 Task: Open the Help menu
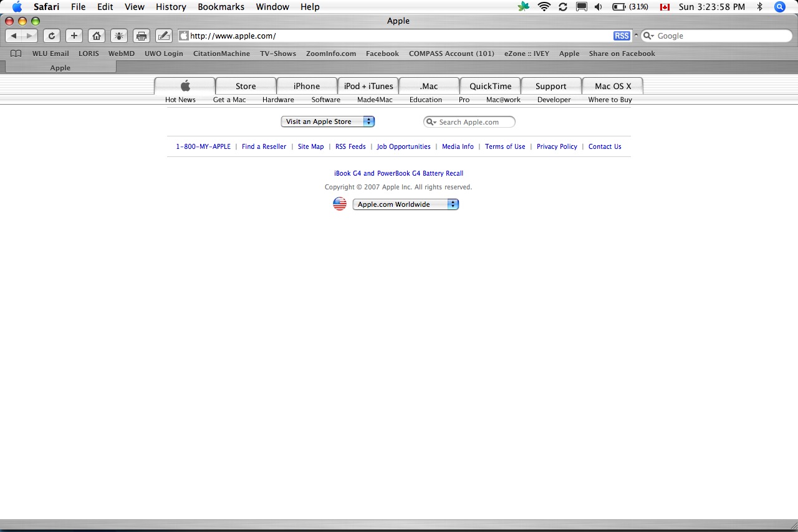tap(310, 7)
